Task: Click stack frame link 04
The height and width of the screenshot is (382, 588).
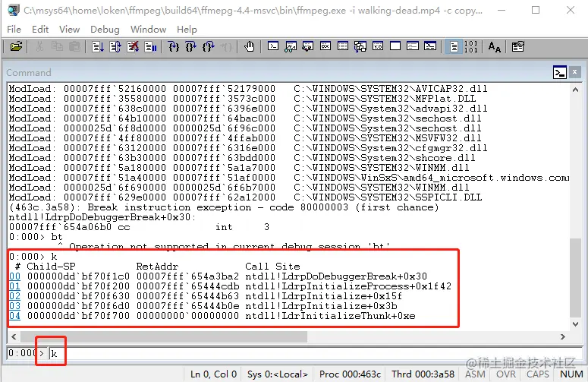Action: click(14, 316)
